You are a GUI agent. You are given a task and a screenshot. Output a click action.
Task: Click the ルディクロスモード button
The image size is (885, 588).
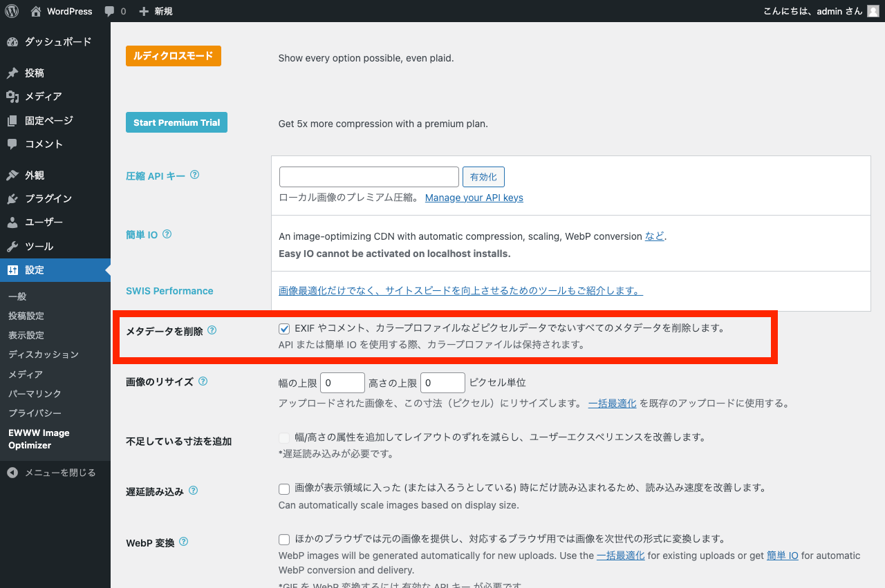tap(174, 56)
